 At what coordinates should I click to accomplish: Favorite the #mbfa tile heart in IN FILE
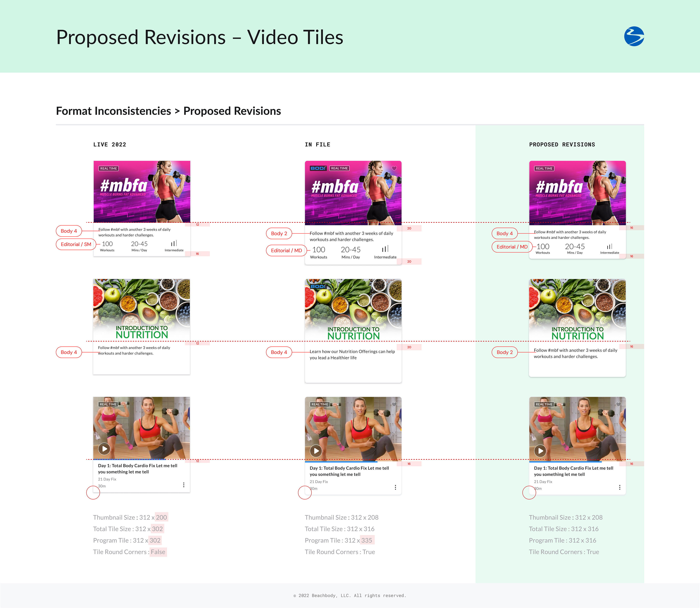[394, 168]
